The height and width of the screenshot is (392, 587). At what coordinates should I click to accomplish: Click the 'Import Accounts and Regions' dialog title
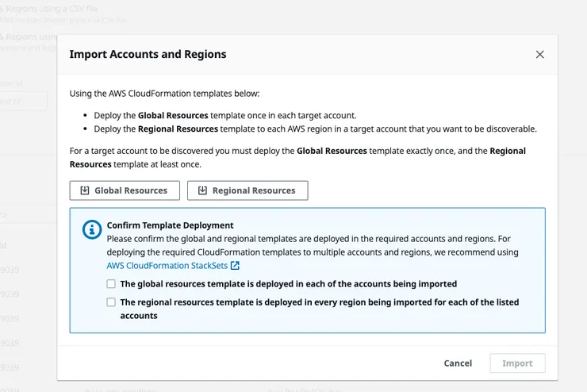(x=148, y=55)
